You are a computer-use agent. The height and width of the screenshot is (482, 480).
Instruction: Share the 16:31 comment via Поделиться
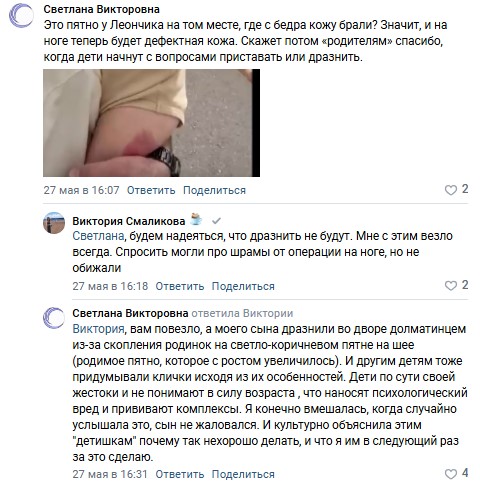243,474
